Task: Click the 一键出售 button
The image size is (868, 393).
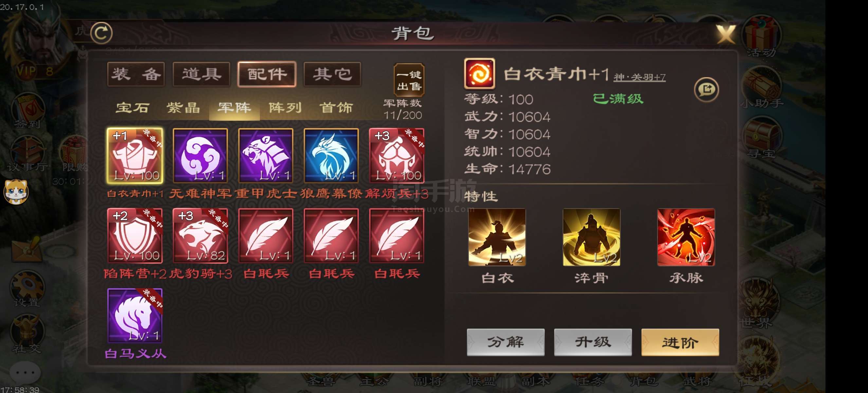Action: pyautogui.click(x=409, y=80)
